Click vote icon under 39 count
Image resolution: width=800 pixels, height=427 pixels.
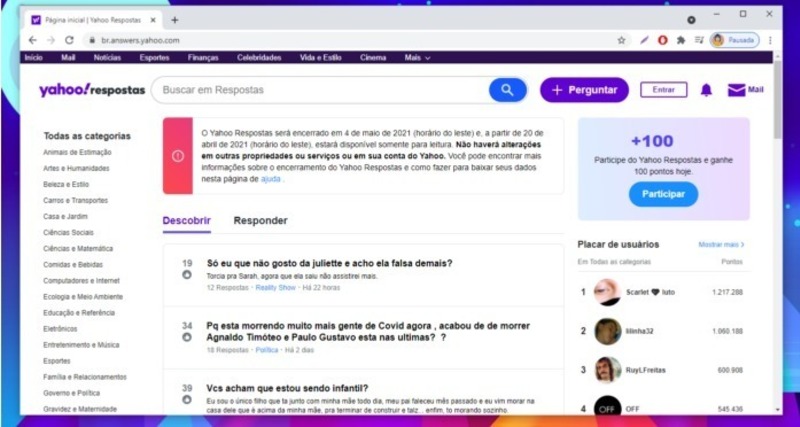(187, 399)
